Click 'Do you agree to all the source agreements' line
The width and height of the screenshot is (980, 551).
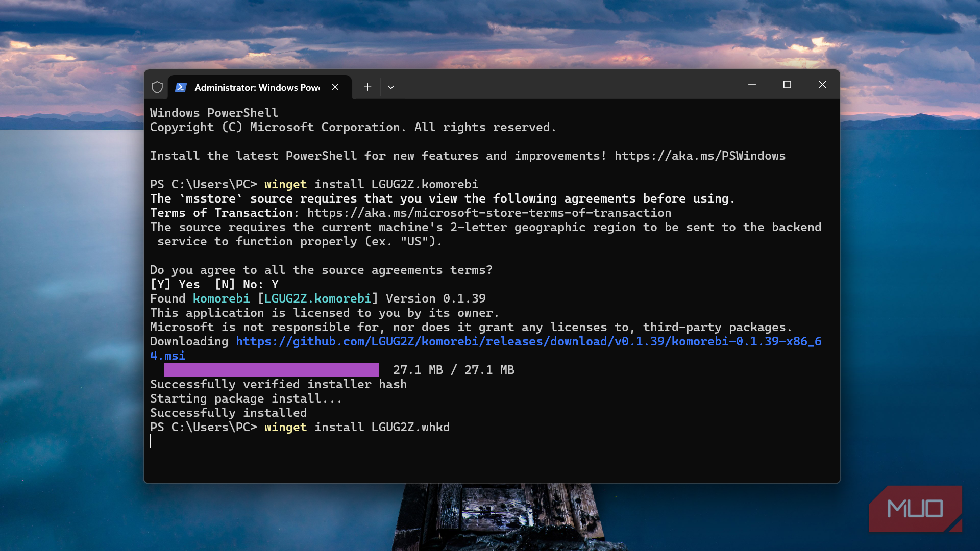click(322, 270)
